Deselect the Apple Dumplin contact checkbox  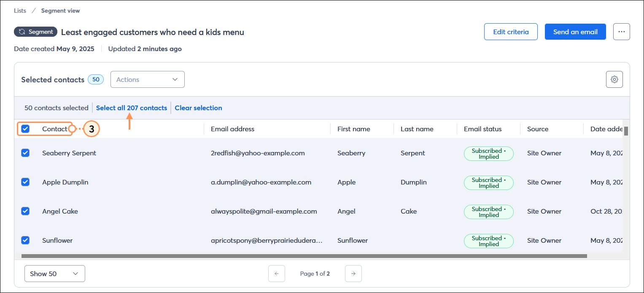click(25, 182)
